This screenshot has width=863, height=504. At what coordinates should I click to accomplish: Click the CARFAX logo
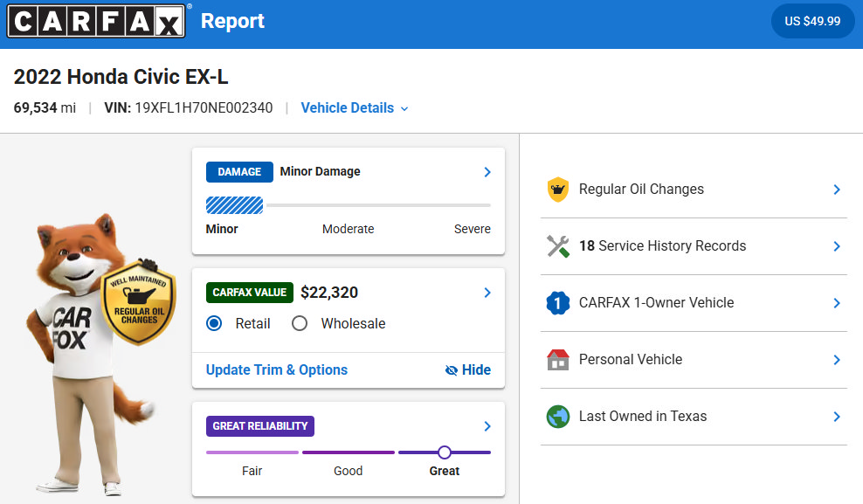click(x=96, y=21)
